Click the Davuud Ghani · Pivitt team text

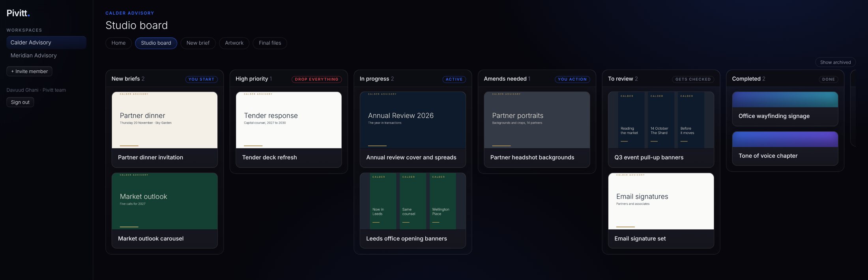click(36, 90)
